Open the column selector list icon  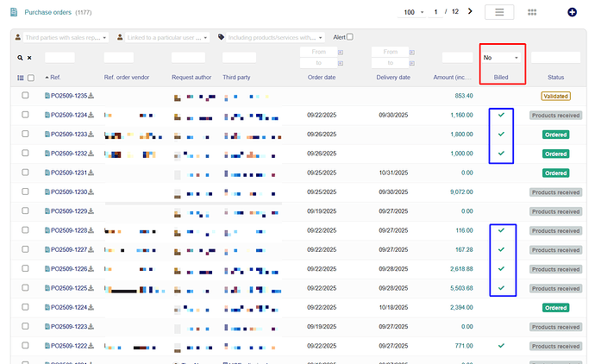click(x=20, y=78)
